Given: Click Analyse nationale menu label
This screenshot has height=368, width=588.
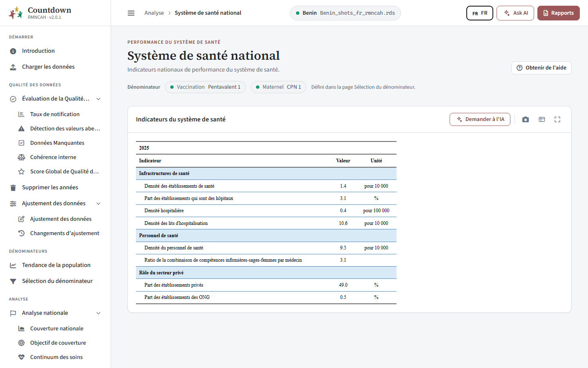Looking at the screenshot, I should 45,313.
